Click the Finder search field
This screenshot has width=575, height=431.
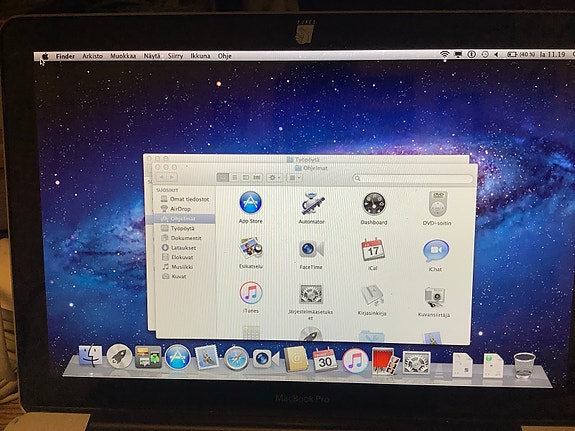(413, 178)
